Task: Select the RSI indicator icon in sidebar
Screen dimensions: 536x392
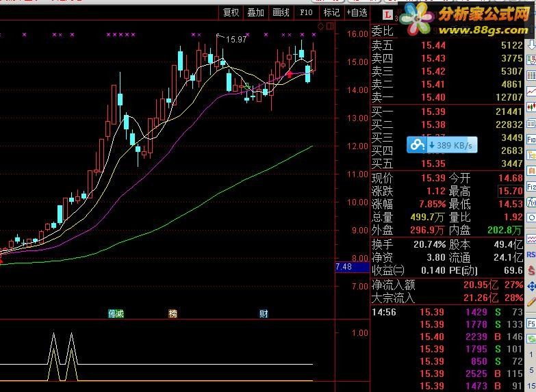Action: 531,254
